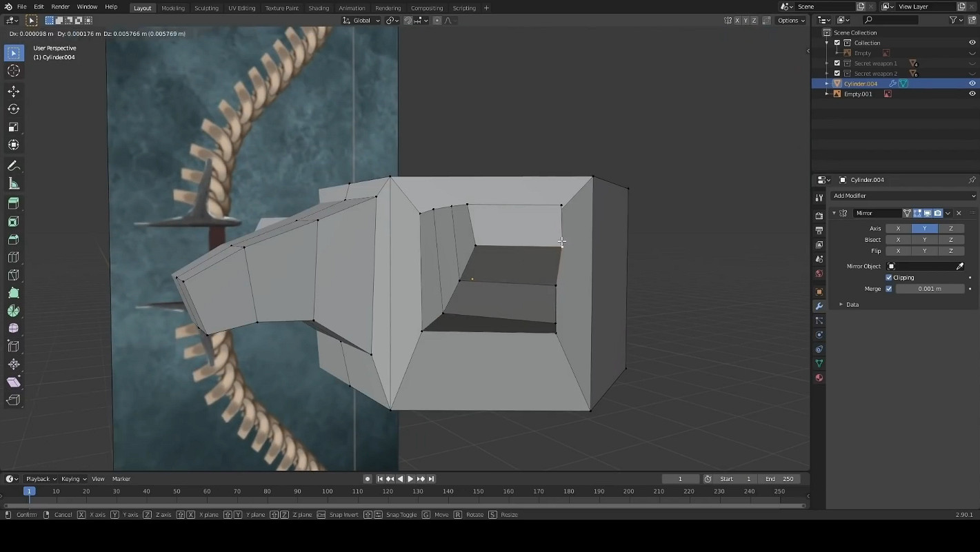
Task: Select the Move tool in the toolbar
Action: click(13, 91)
